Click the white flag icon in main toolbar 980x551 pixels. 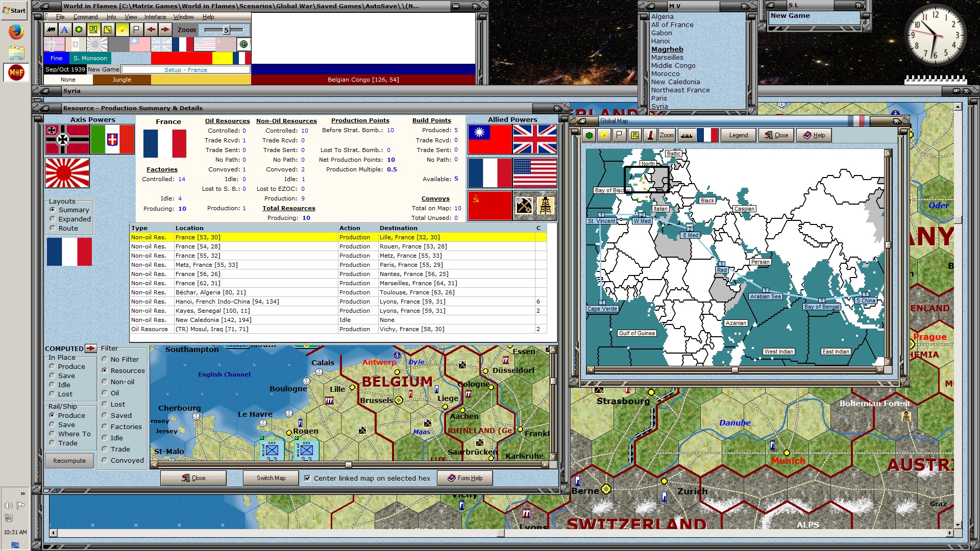(x=136, y=30)
